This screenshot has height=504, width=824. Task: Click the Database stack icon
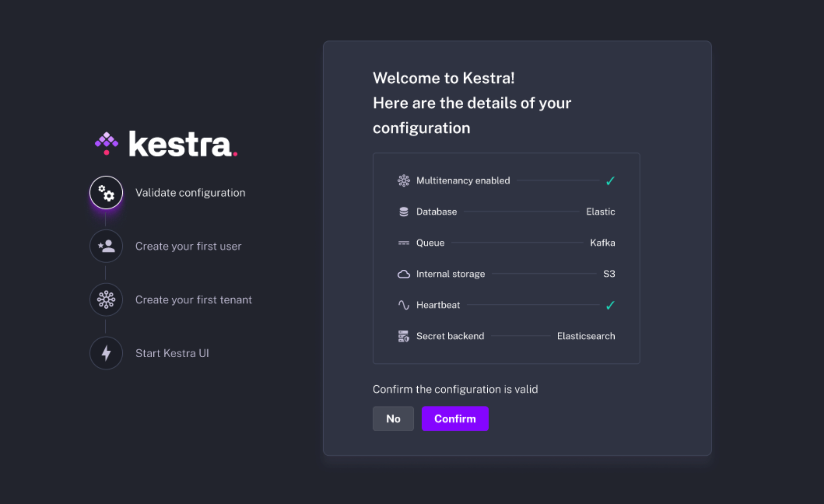[404, 212]
